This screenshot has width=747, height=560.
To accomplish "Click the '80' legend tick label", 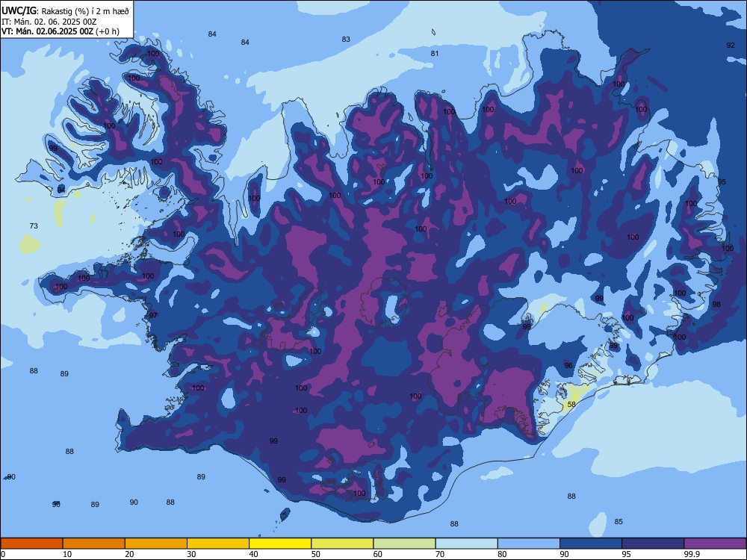I will click(x=502, y=554).
